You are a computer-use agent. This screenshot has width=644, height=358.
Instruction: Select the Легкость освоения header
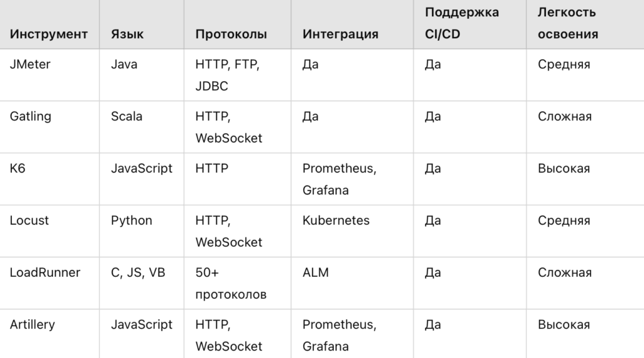pyautogui.click(x=568, y=23)
